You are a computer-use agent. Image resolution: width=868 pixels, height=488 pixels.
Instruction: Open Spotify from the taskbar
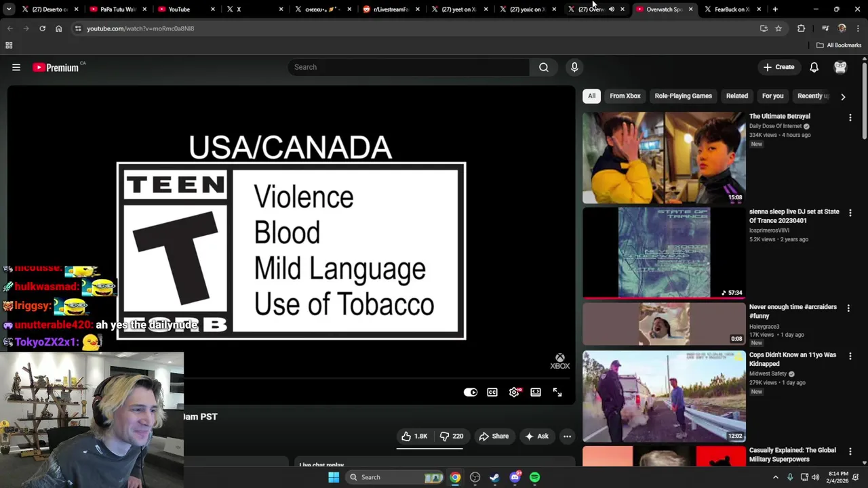pyautogui.click(x=534, y=477)
